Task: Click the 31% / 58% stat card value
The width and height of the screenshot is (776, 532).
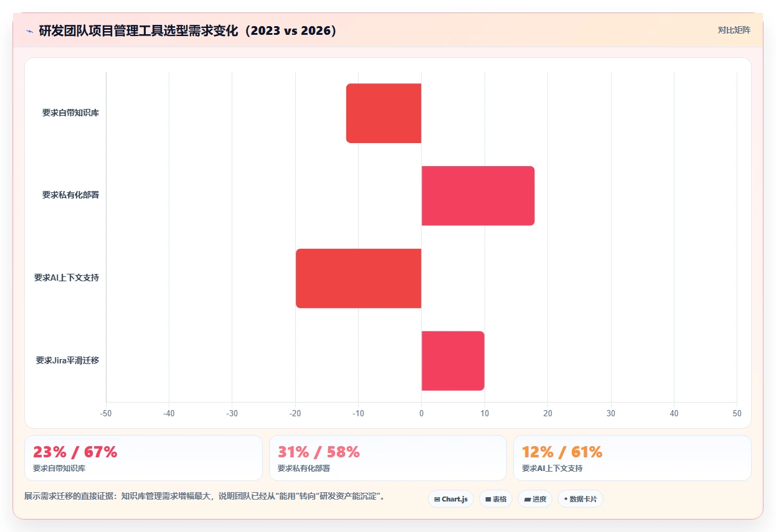Action: pyautogui.click(x=319, y=452)
